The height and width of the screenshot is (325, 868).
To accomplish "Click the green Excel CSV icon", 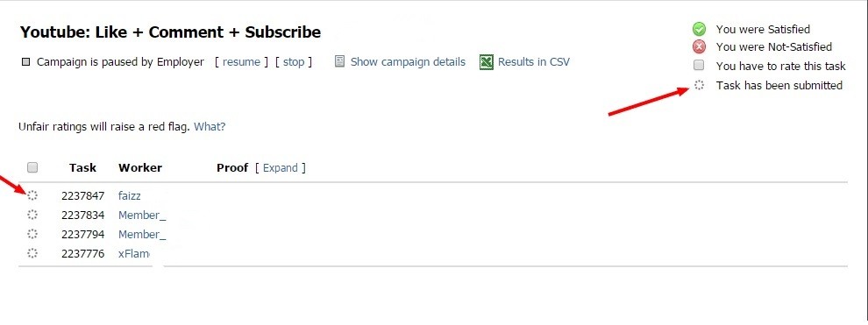I will point(487,62).
